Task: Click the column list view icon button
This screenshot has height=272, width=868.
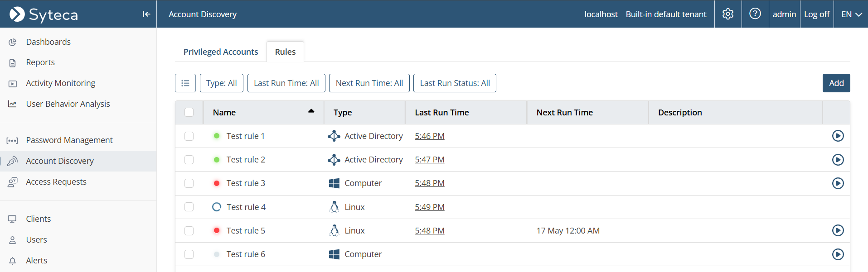Action: 185,83
